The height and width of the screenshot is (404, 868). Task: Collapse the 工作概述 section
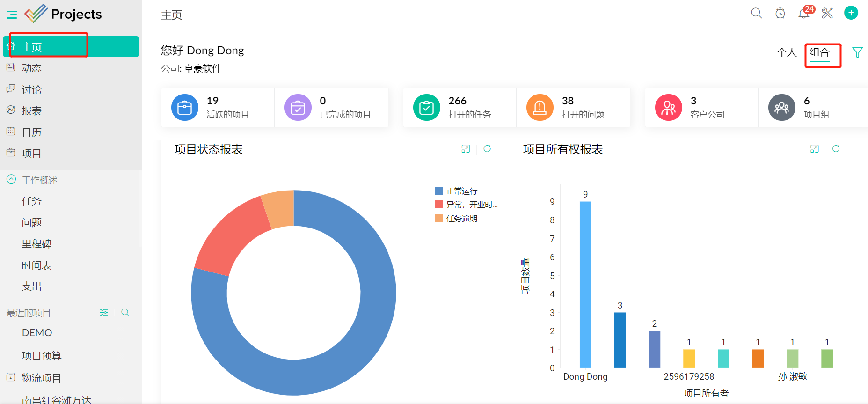pos(11,180)
